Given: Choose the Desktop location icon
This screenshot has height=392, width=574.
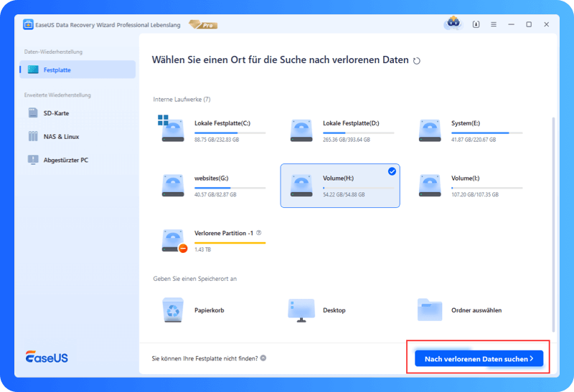Looking at the screenshot, I should [301, 310].
